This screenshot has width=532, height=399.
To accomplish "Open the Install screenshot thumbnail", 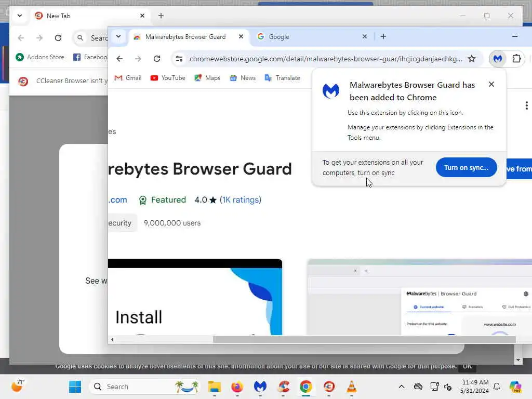I will [195, 297].
